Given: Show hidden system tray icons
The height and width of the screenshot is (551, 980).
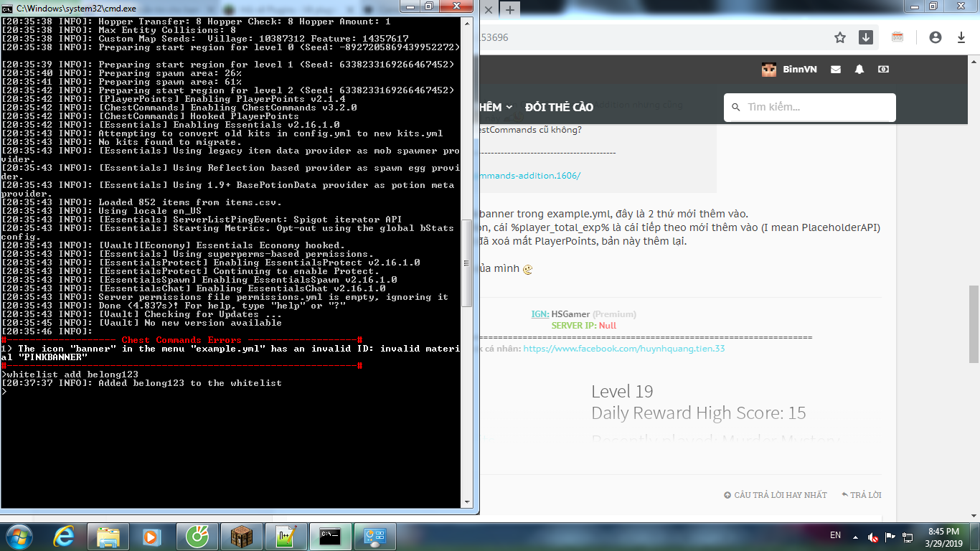Looking at the screenshot, I should pyautogui.click(x=855, y=537).
